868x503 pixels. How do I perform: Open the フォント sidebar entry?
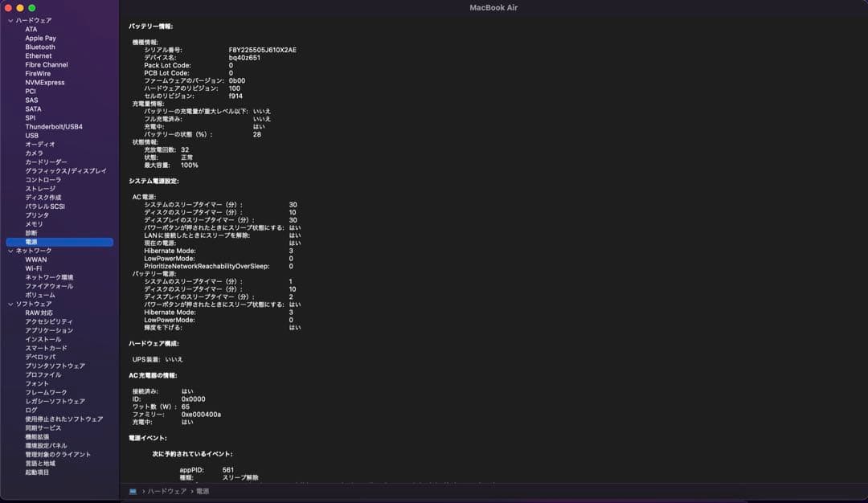click(x=37, y=384)
